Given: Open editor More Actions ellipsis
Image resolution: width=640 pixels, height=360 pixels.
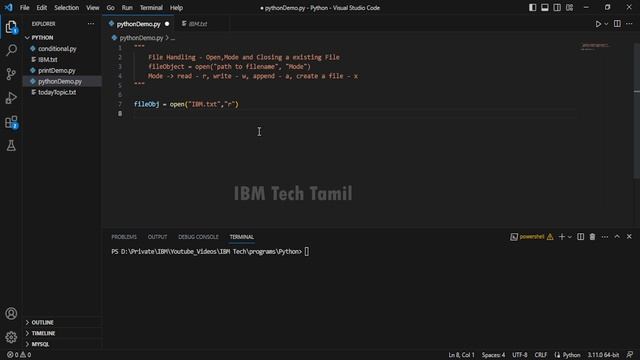Looking at the screenshot, I should tap(629, 24).
